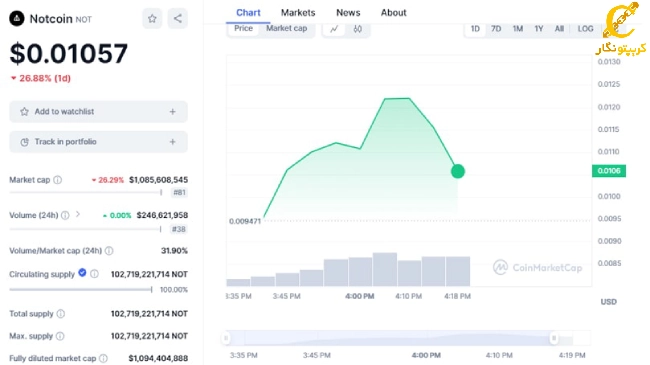Image resolution: width=650 pixels, height=365 pixels.
Task: Click the Max. supply info icon
Action: click(x=60, y=336)
